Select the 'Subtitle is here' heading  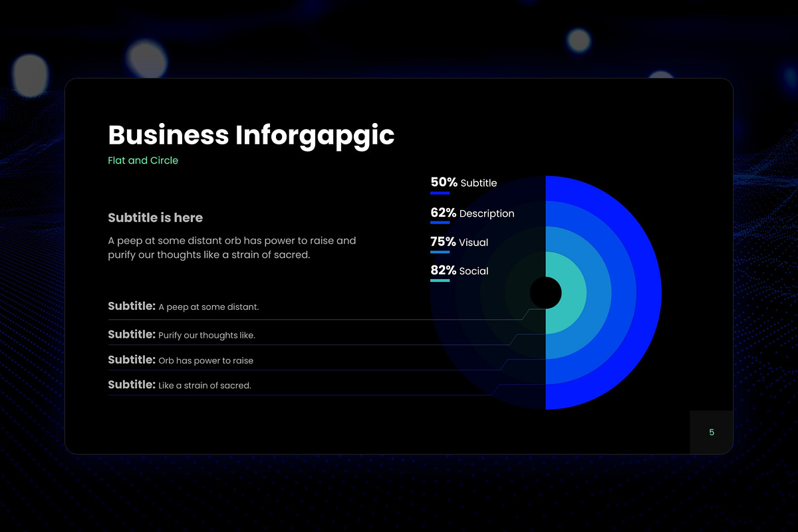[155, 218]
